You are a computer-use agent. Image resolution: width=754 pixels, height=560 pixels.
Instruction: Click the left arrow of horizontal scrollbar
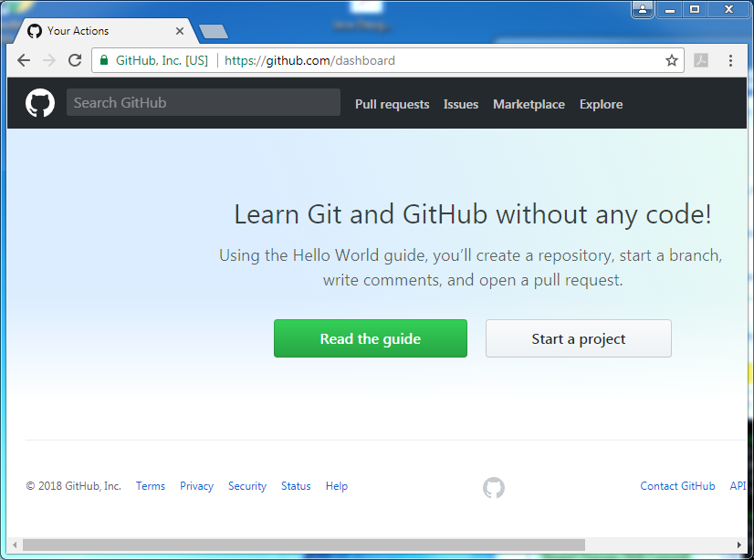pos(15,544)
